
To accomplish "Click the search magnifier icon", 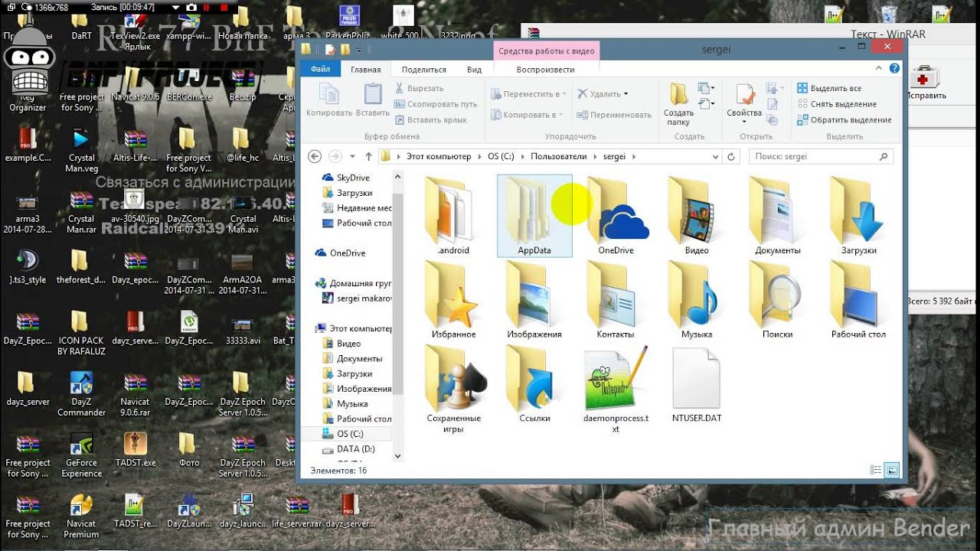I will (x=884, y=156).
